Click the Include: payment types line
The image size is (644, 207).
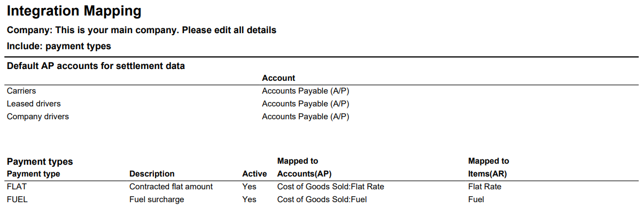tap(59, 46)
